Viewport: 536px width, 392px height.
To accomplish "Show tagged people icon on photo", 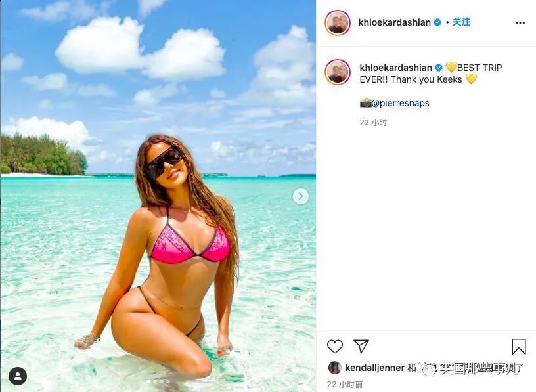I will coord(18,376).
